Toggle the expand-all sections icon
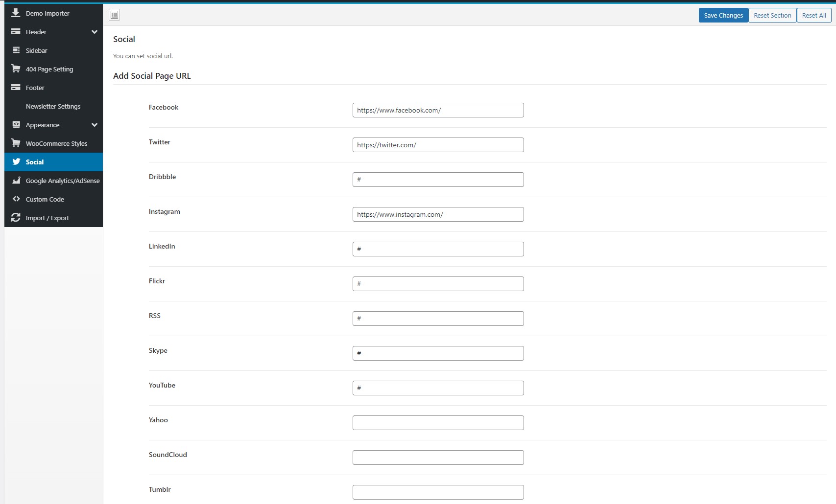This screenshot has height=504, width=836. 115,15
